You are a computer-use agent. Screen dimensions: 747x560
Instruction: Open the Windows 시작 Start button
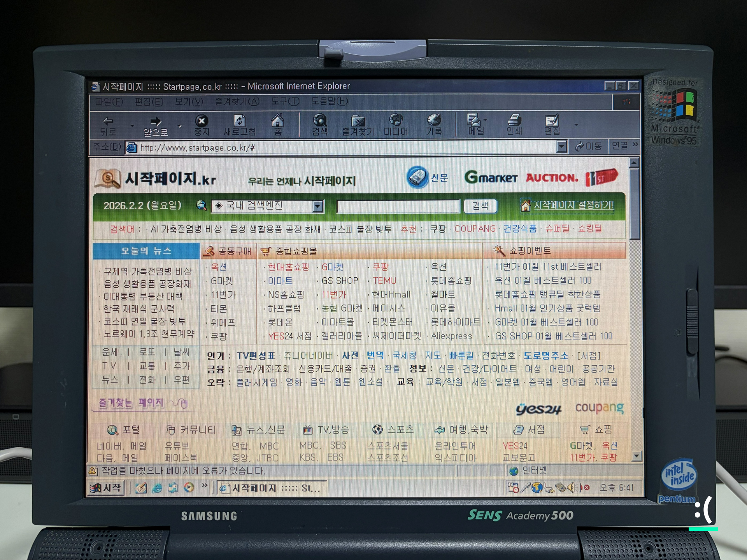click(x=106, y=488)
